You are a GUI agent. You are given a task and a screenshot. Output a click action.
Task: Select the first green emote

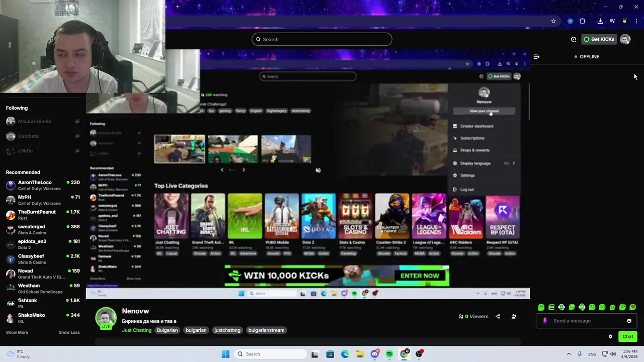[x=541, y=307]
